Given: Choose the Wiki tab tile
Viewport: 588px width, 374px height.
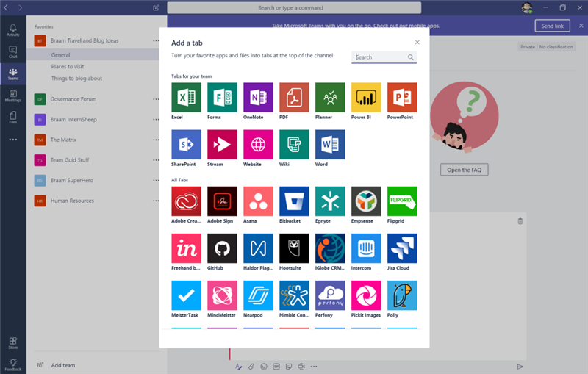Looking at the screenshot, I should (294, 145).
